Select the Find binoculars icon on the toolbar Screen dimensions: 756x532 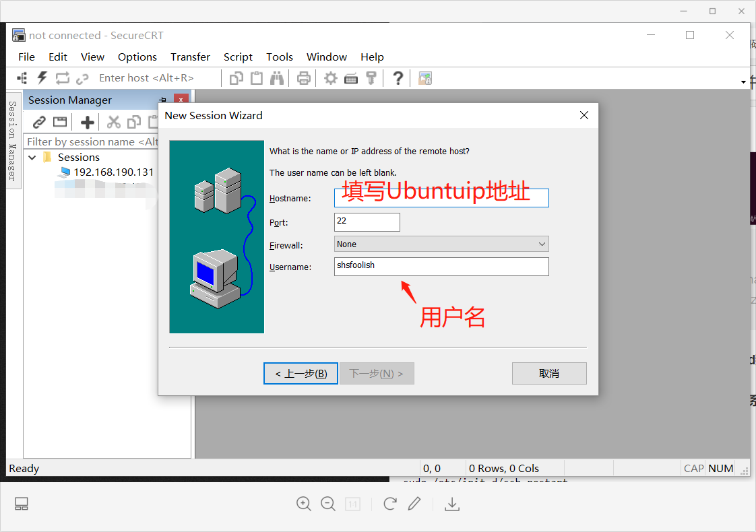277,77
